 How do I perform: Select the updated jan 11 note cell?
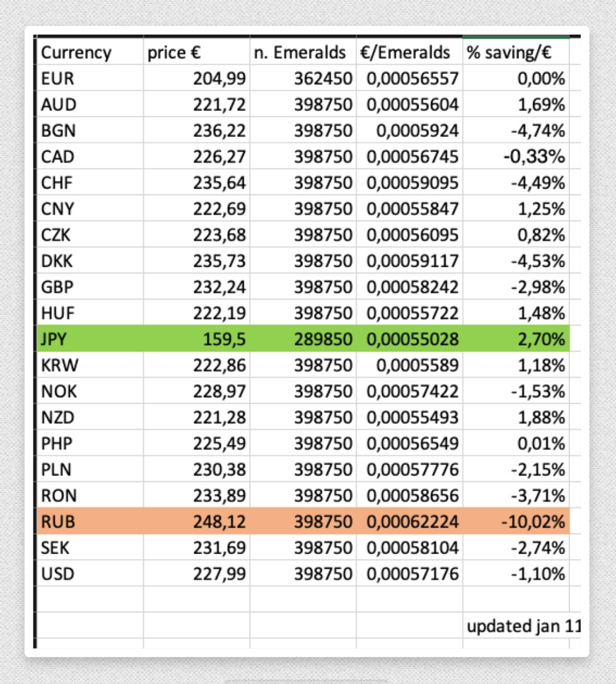click(522, 625)
